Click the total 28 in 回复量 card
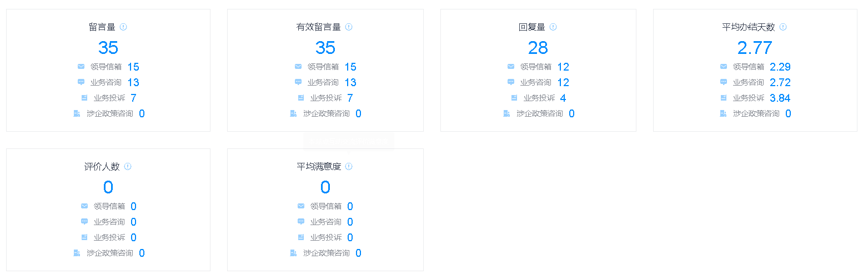 pyautogui.click(x=538, y=48)
